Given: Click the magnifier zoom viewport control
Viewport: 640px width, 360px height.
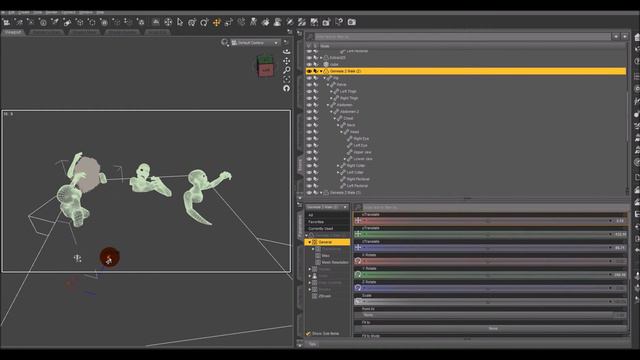Looking at the screenshot, I should click(287, 70).
